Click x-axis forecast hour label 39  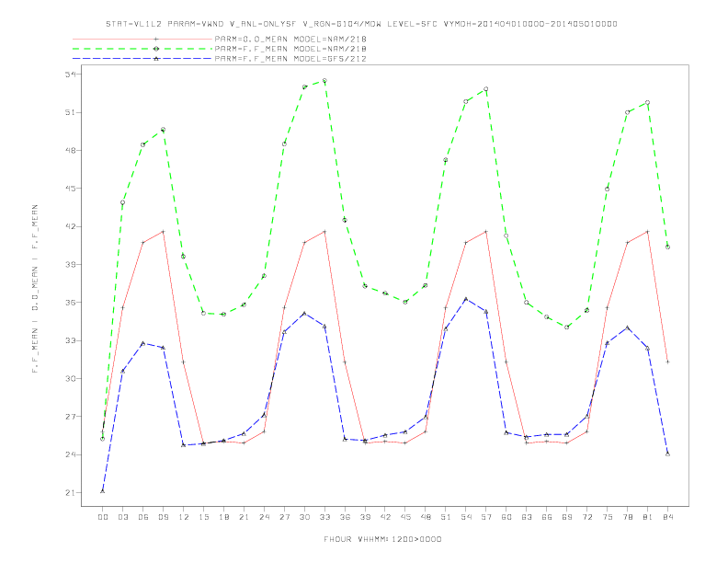pyautogui.click(x=365, y=517)
